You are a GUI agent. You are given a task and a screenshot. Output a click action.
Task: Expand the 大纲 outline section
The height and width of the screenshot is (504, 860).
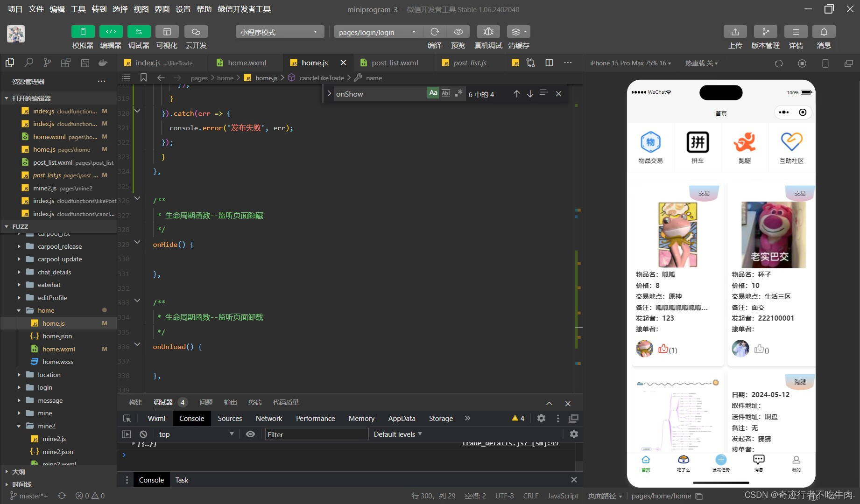tap(58, 472)
